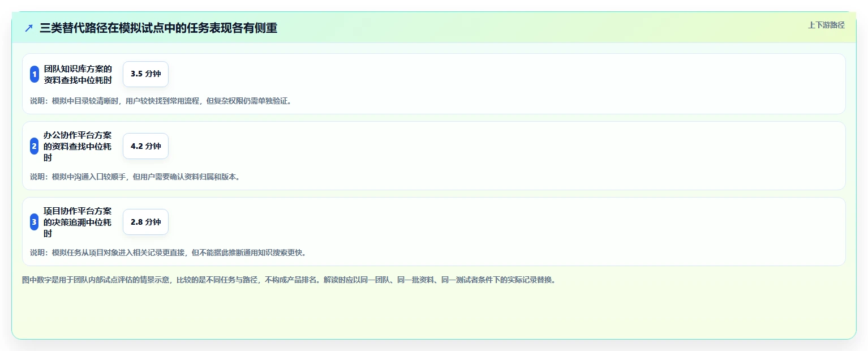Click the note starting 说明：模拟任务从项目对象
The height and width of the screenshot is (351, 868).
pos(168,253)
